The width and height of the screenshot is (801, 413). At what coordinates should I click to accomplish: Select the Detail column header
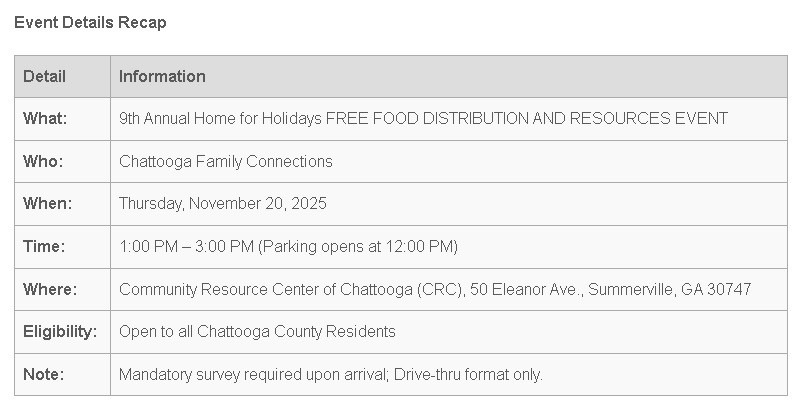(44, 76)
